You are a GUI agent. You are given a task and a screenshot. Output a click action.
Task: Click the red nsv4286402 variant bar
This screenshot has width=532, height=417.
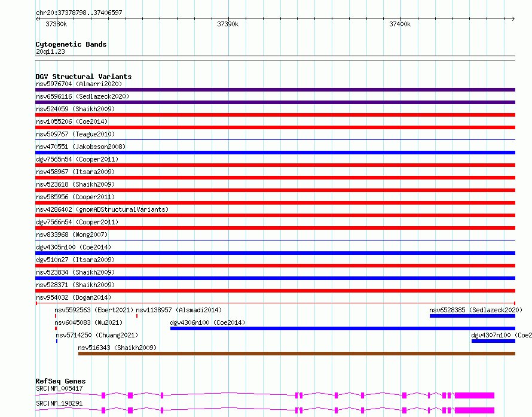pos(275,215)
